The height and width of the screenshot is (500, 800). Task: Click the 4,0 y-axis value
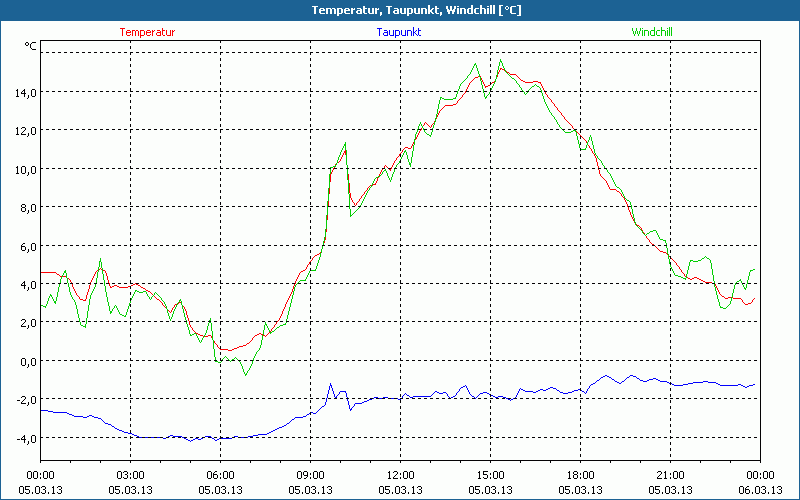29,285
